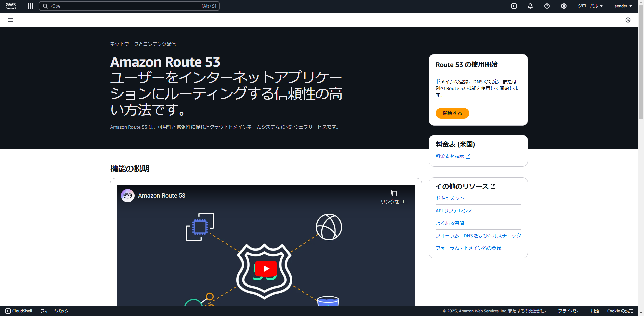Click the AWS logo home icon
644x316 pixels.
(x=11, y=6)
